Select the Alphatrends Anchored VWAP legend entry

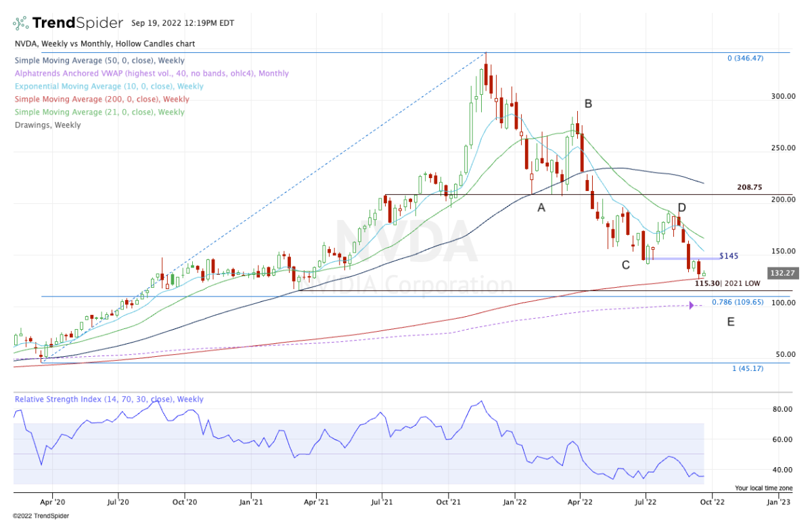[x=151, y=73]
